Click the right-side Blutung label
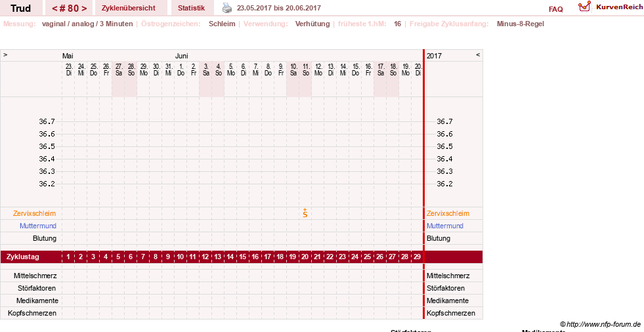The image size is (644, 332). (x=439, y=238)
